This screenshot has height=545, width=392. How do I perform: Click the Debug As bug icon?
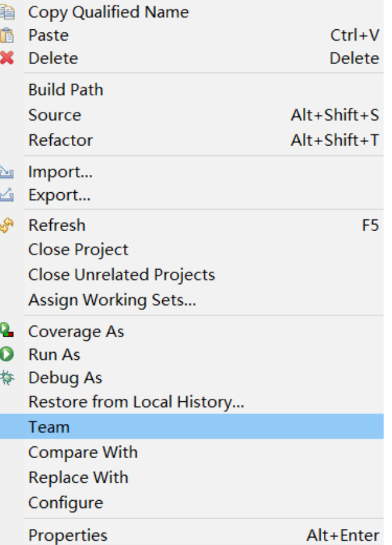pyautogui.click(x=7, y=378)
